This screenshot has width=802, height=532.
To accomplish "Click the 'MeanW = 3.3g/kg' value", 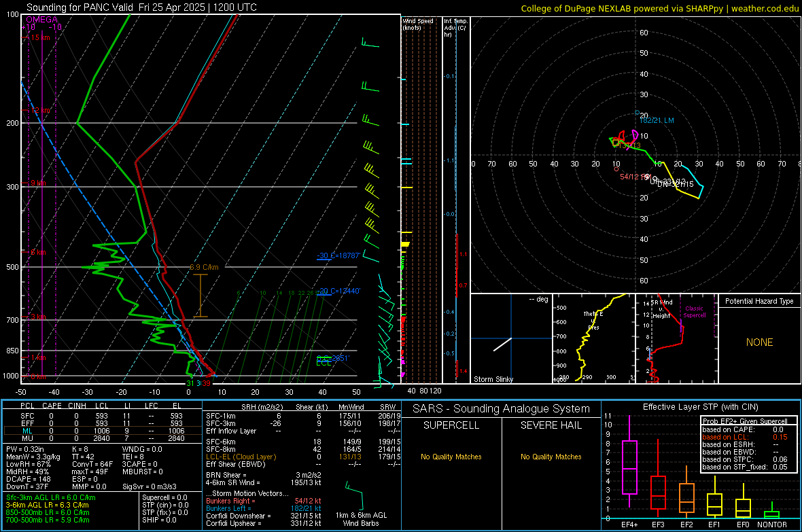I will click(33, 457).
